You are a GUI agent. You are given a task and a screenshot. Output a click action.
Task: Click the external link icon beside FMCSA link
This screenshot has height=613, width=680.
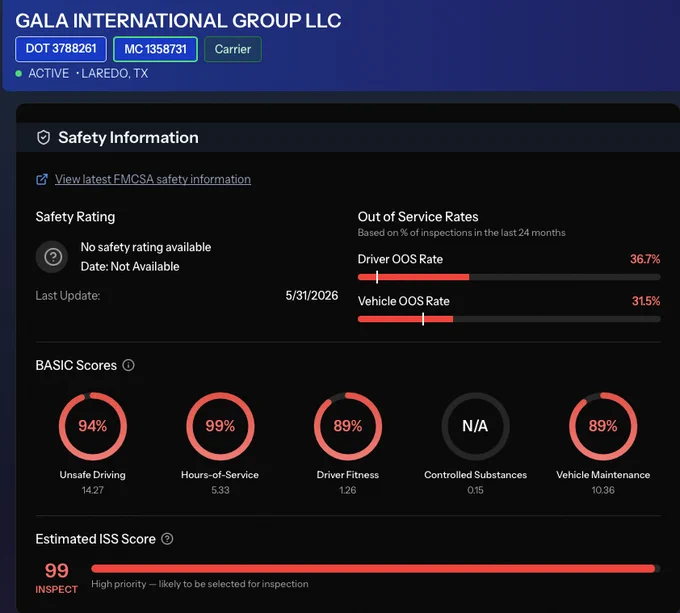click(42, 179)
